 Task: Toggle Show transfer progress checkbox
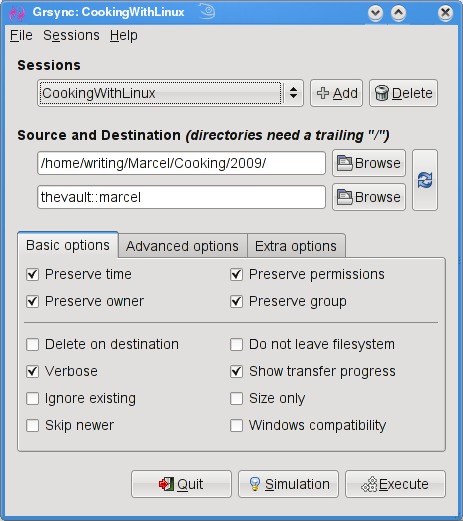[x=236, y=371]
